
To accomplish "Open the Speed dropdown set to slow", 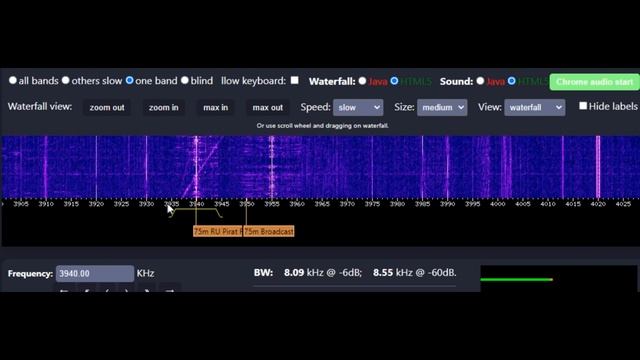I will click(358, 108).
